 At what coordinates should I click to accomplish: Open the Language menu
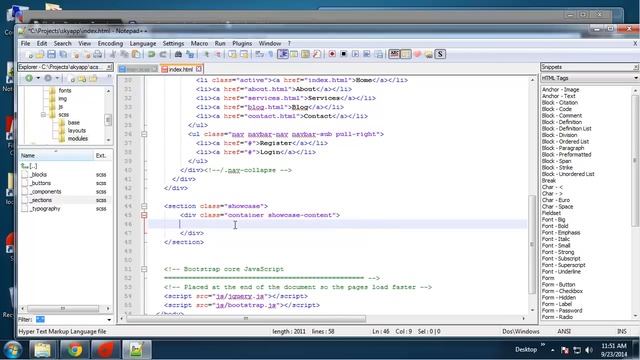tap(142, 43)
